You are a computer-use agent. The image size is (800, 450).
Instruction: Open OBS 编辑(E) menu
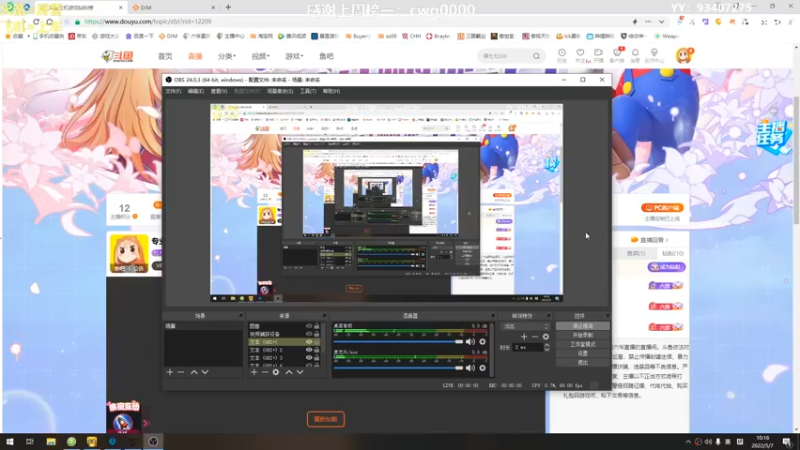[x=195, y=91]
